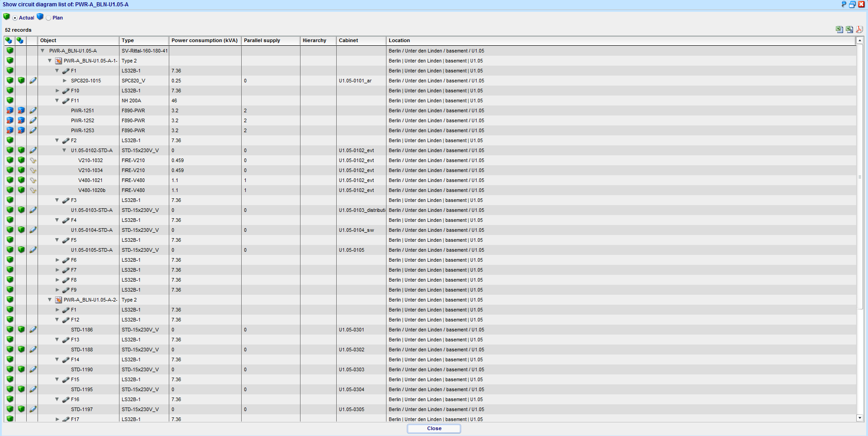868x436 pixels.
Task: Export the list as PDF
Action: coord(859,29)
